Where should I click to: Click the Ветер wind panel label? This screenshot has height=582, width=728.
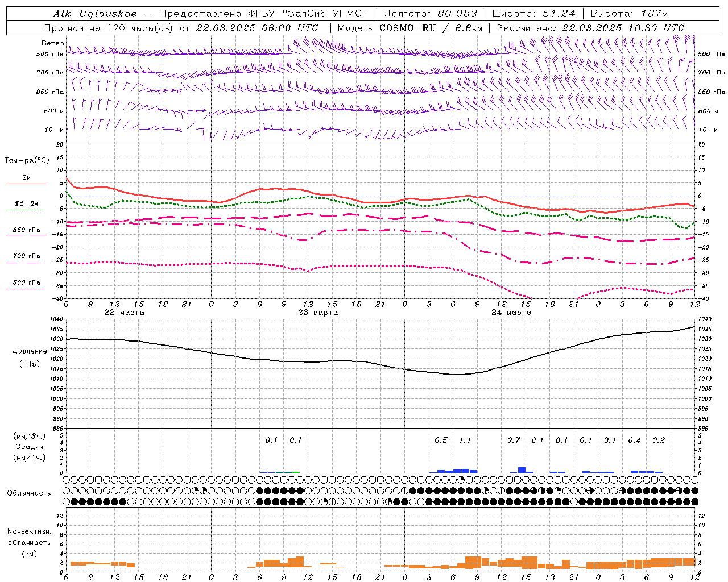click(52, 43)
